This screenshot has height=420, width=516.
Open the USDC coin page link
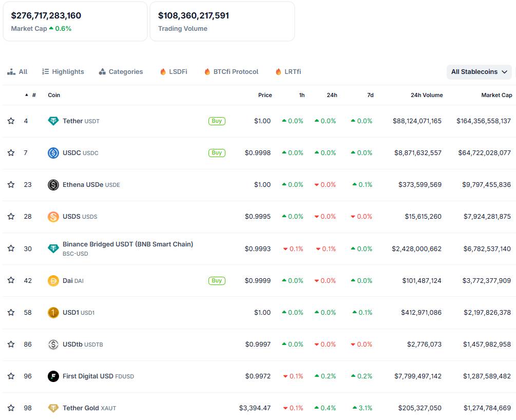point(80,152)
